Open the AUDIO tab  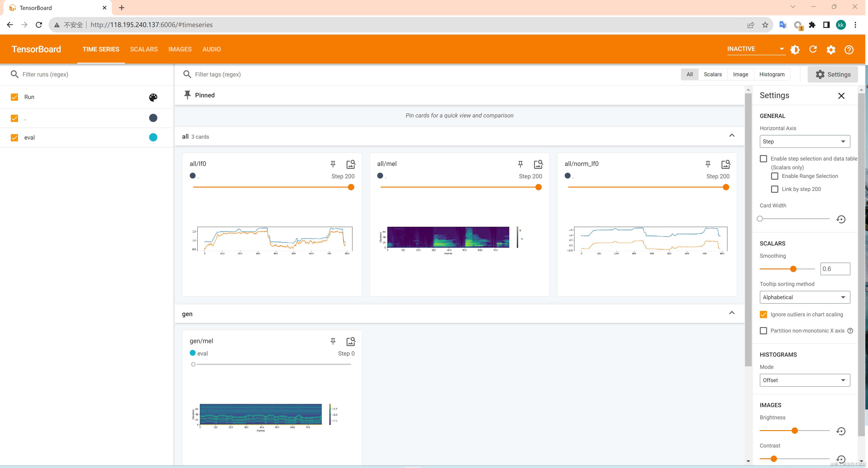(x=212, y=49)
